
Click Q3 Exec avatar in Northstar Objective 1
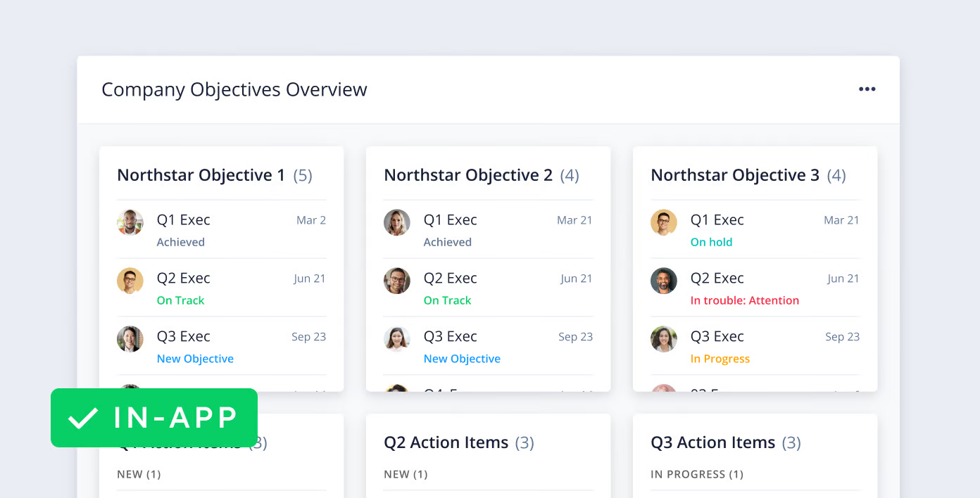[130, 339]
